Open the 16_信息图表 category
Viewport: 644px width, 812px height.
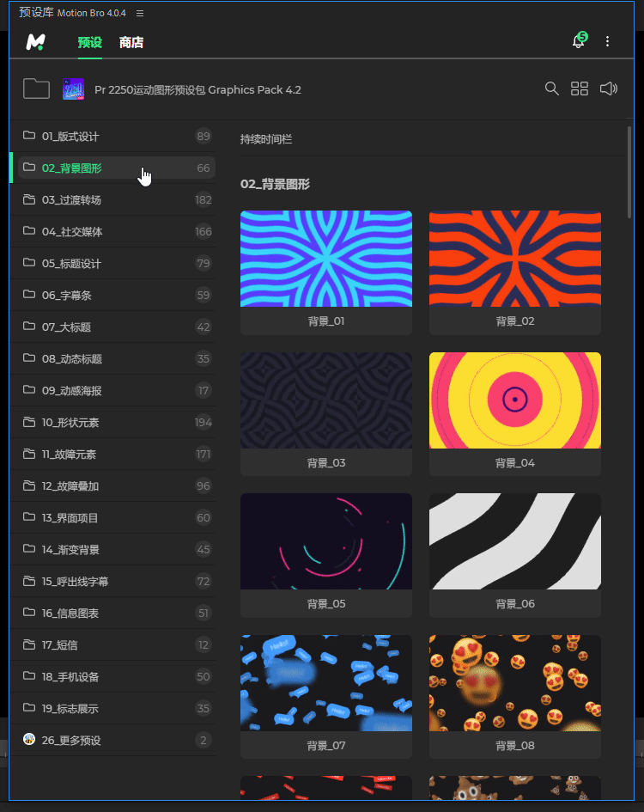click(x=117, y=614)
